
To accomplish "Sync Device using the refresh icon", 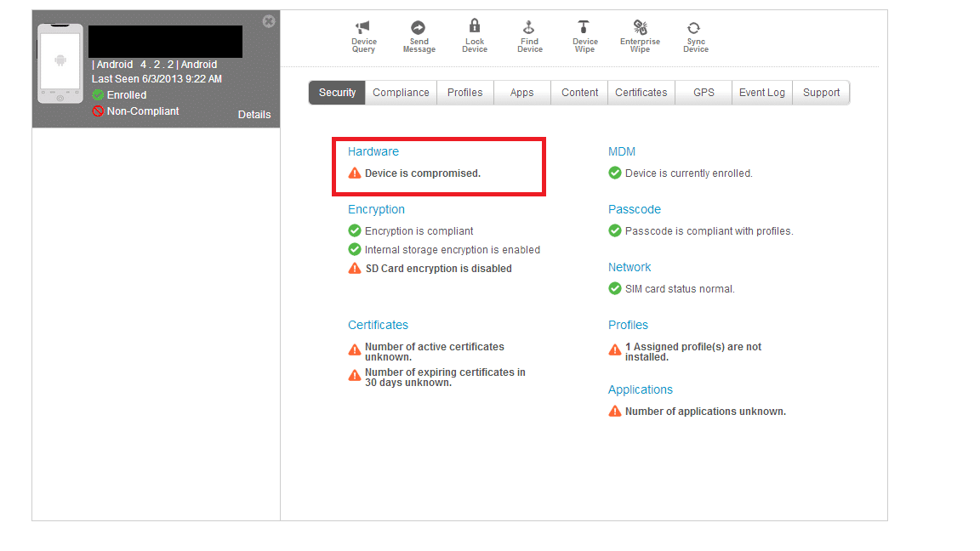I will coord(694,27).
